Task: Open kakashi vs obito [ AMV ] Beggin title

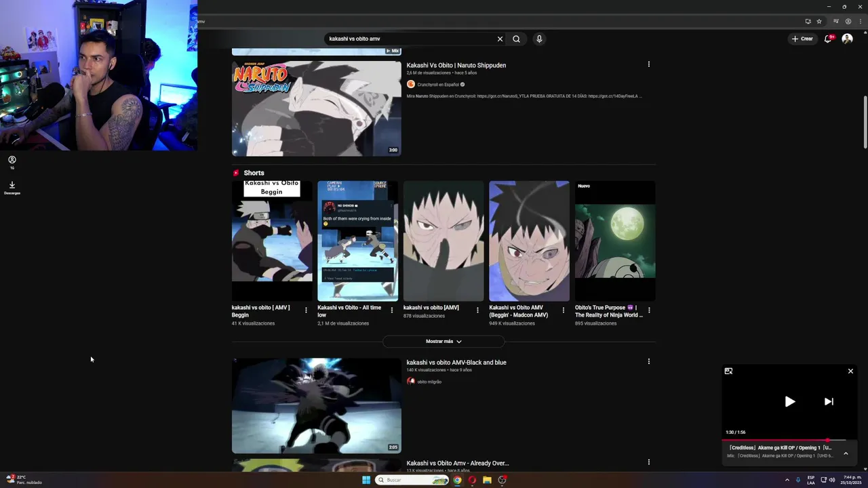Action: coord(261,311)
